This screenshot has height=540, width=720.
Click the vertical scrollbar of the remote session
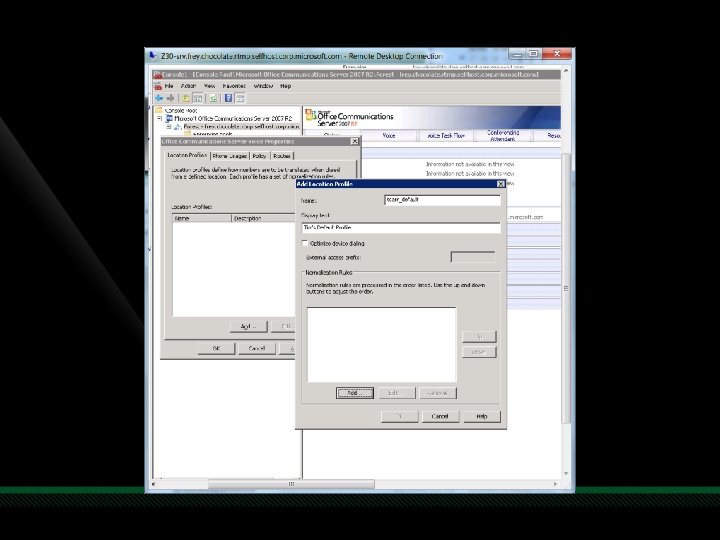pos(566,288)
